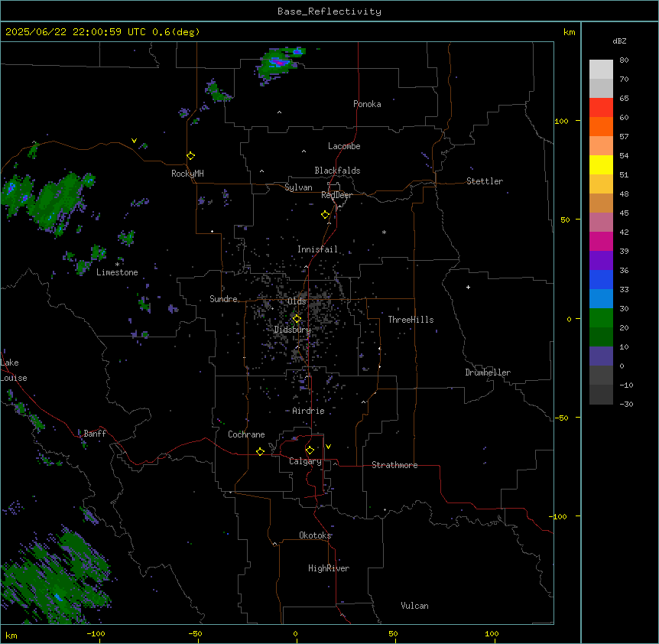Click yellow v marker east of Calgary

[x=328, y=447]
